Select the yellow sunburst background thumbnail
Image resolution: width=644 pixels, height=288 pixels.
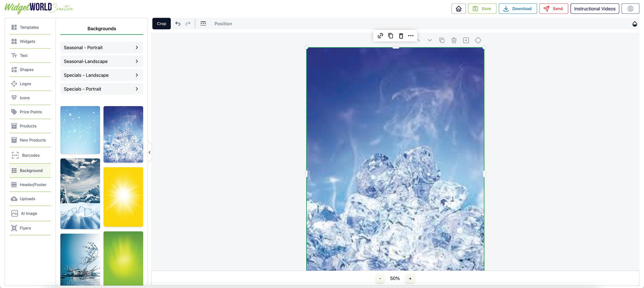123,197
